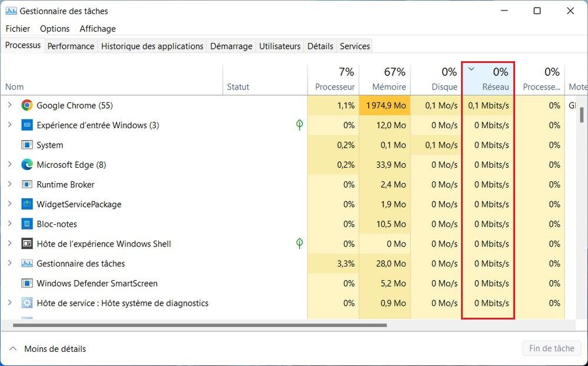
Task: Expand the Google Chrome (55) process group
Action: 10,105
